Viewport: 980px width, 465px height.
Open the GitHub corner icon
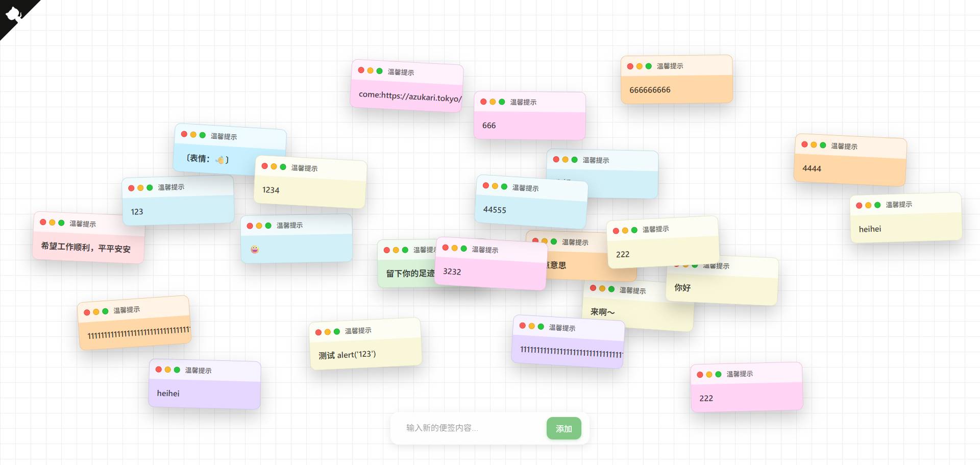coord(13,14)
